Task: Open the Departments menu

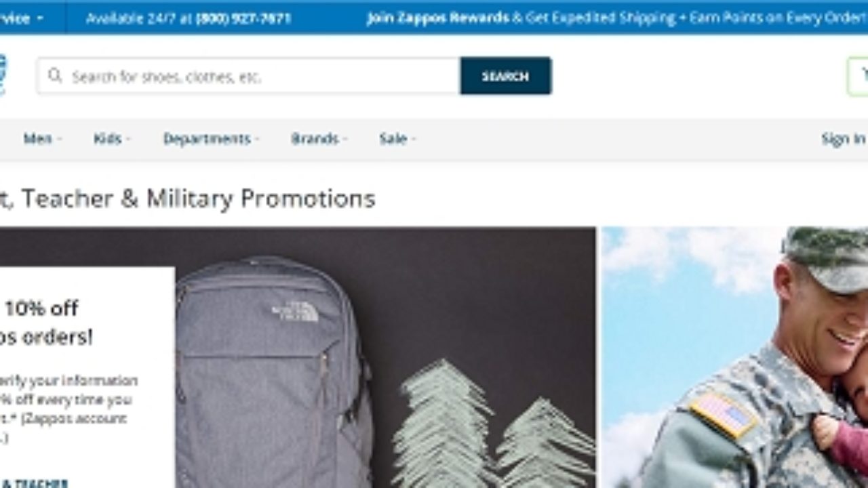Action: point(211,139)
